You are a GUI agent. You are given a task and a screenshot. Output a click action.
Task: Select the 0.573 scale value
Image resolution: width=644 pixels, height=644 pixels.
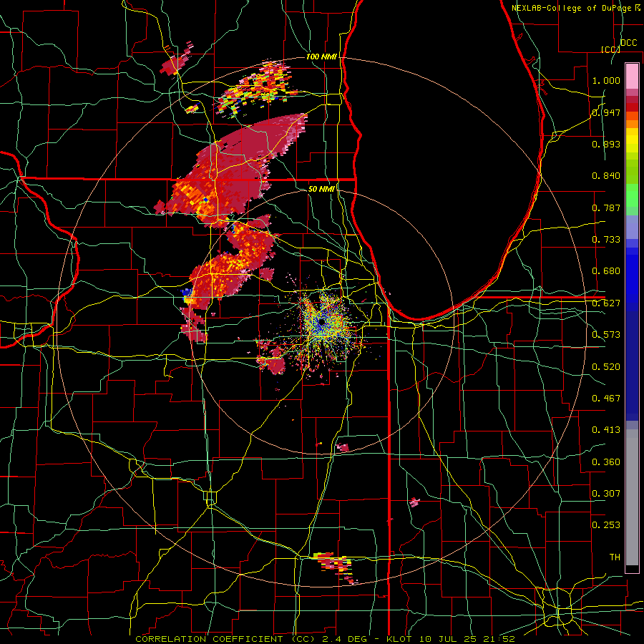[606, 334]
